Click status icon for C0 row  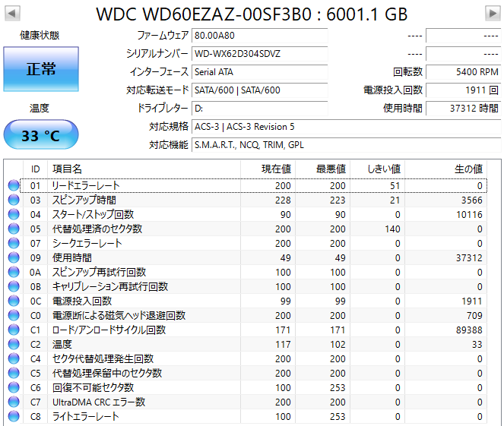(14, 316)
